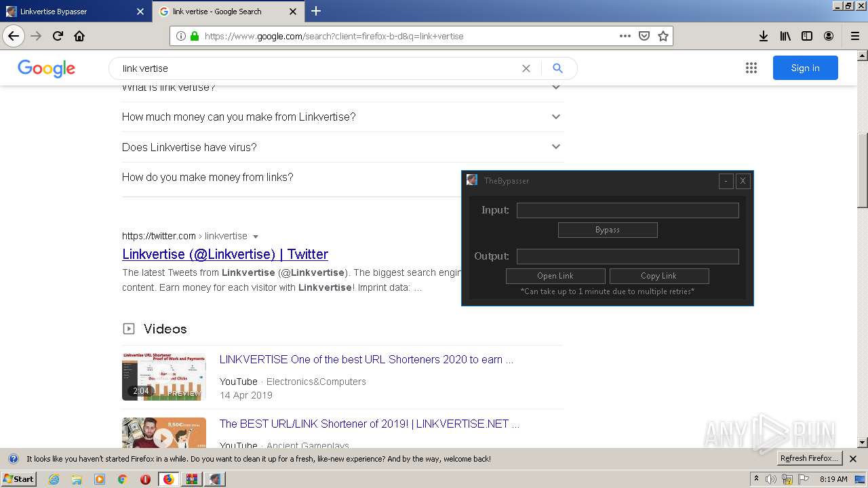Click the Output field in TheBypasser

point(628,256)
